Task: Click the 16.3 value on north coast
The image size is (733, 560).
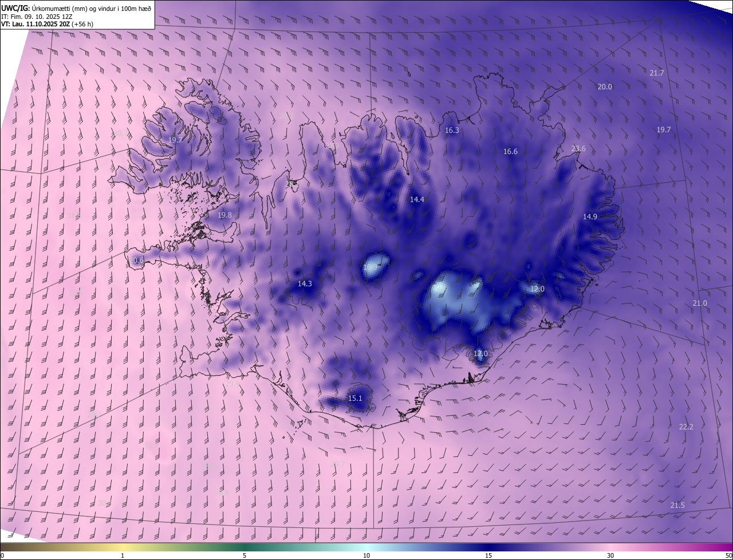Action: pos(452,131)
